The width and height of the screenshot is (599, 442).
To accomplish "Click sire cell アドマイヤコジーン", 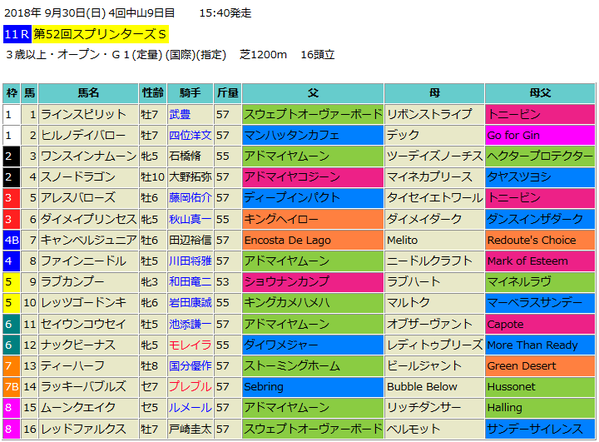I will (312, 177).
